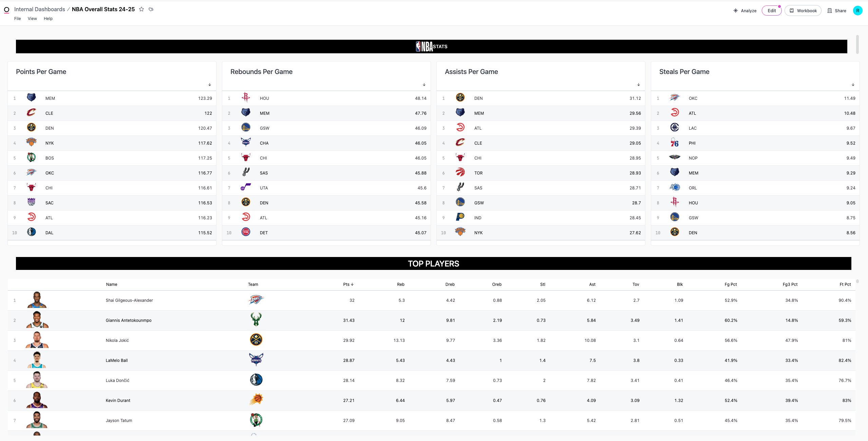Image resolution: width=868 pixels, height=441 pixels.
Task: Click the Edit button
Action: 772,11
